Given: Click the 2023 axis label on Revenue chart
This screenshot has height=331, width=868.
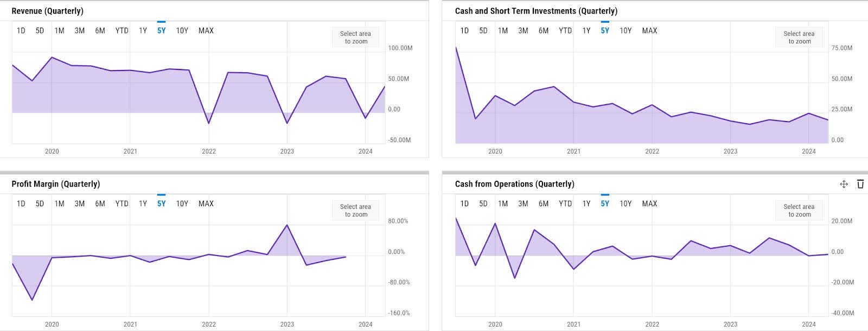Looking at the screenshot, I should [286, 151].
